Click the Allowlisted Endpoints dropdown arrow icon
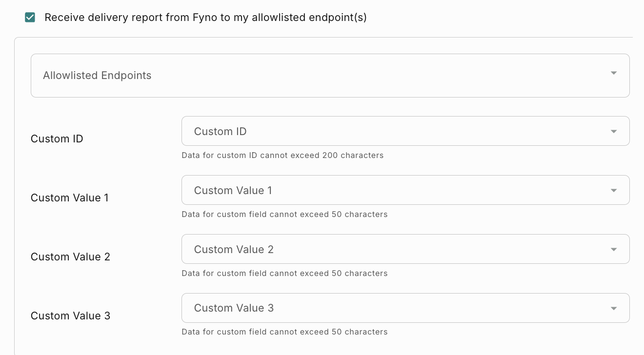 coord(614,73)
